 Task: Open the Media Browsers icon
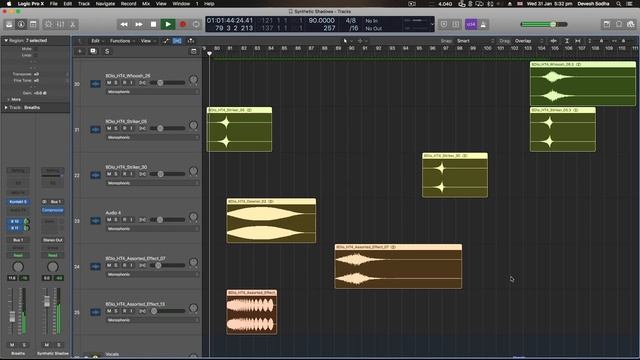631,24
